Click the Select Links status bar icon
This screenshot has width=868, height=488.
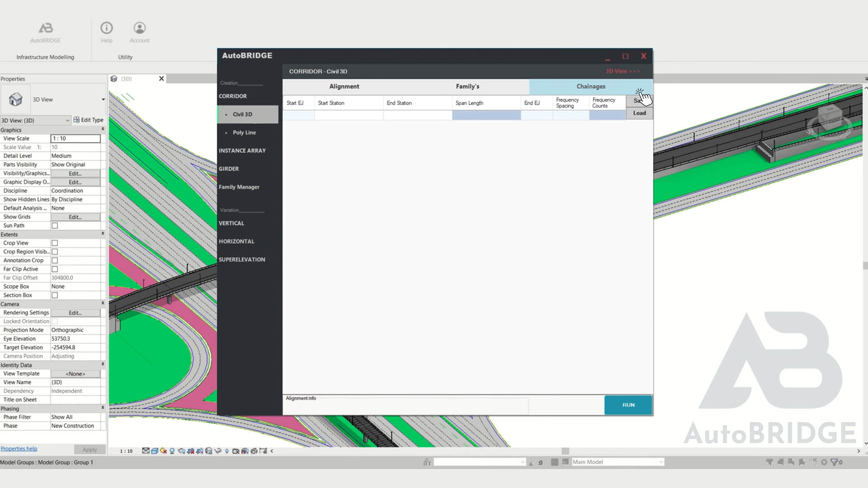coord(769,462)
